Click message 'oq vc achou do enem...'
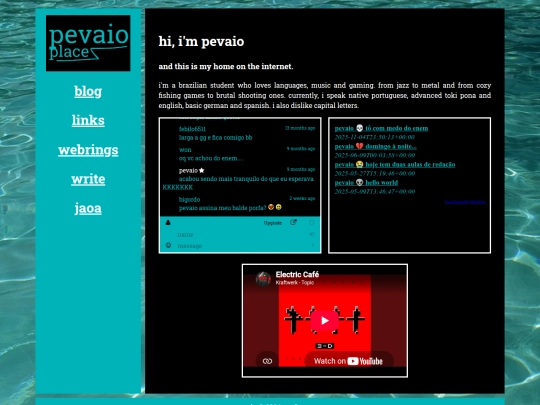 (211, 158)
